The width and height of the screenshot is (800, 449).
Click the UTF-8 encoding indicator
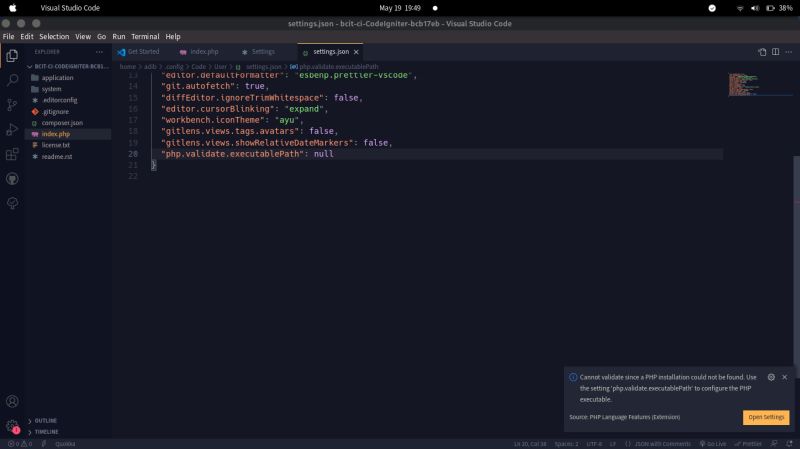coord(594,444)
